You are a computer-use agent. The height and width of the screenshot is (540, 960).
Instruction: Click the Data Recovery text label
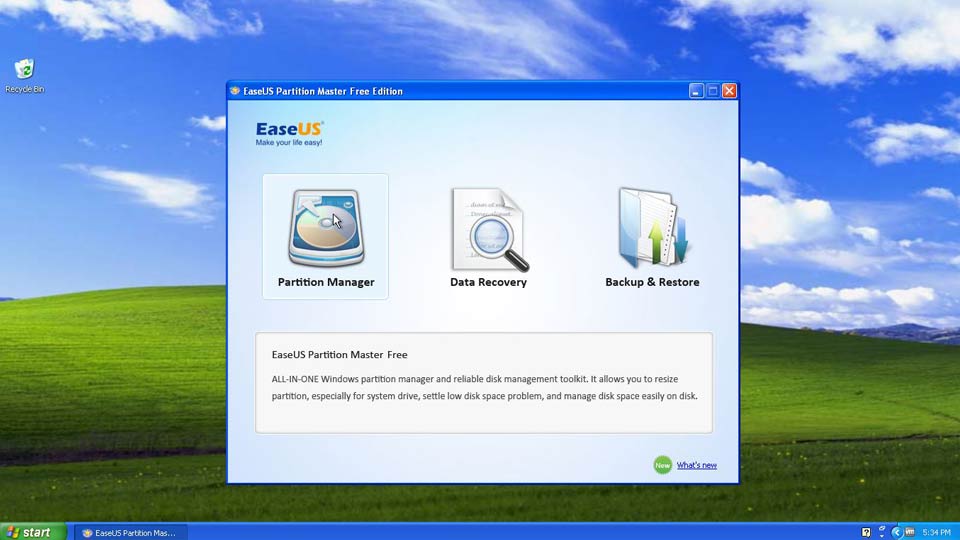pos(488,282)
